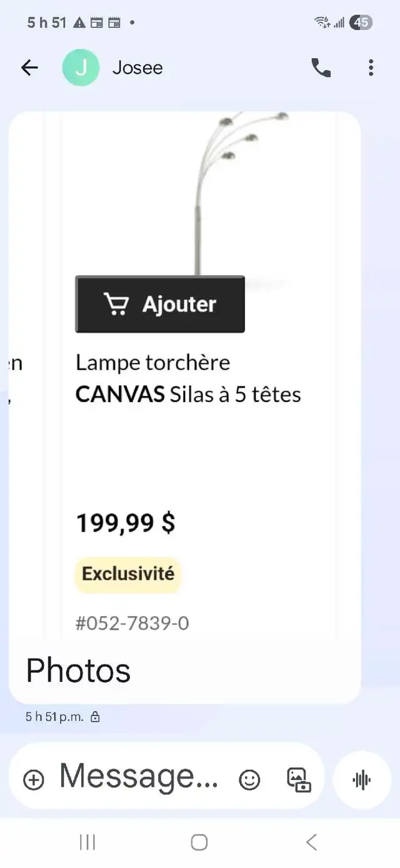Open the emoji picker
The image size is (400, 868).
[249, 779]
